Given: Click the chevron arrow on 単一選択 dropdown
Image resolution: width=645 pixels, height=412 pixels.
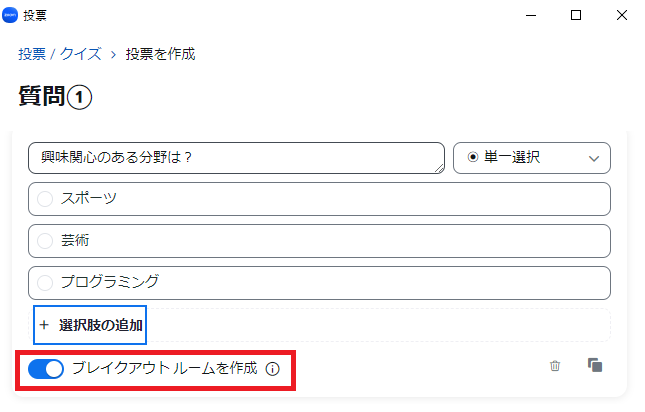Looking at the screenshot, I should coord(594,159).
